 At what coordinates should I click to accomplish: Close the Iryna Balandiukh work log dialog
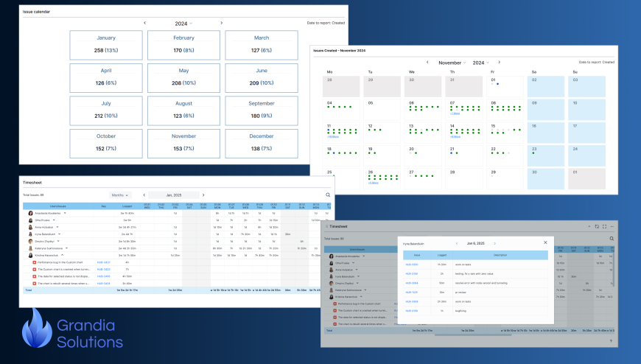pyautogui.click(x=545, y=242)
